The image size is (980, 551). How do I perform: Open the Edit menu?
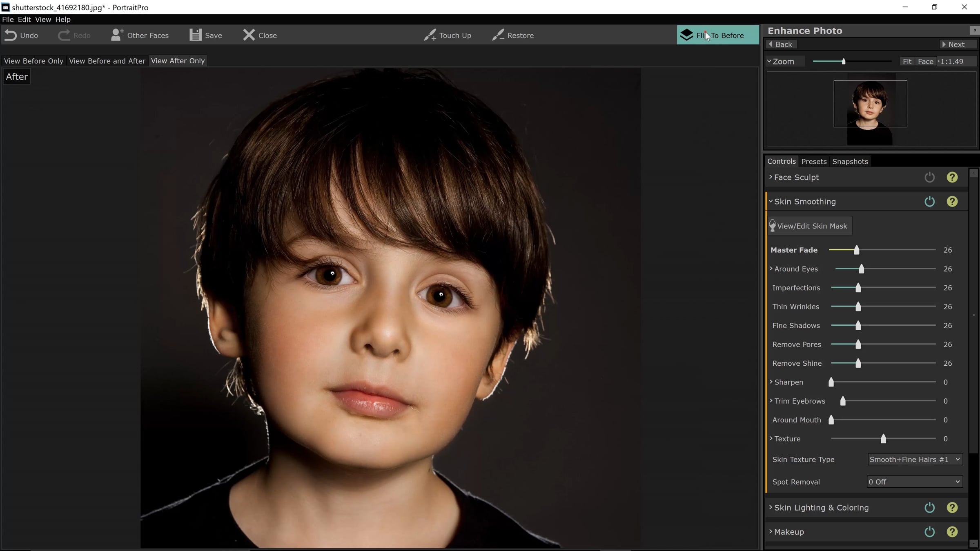click(x=24, y=20)
